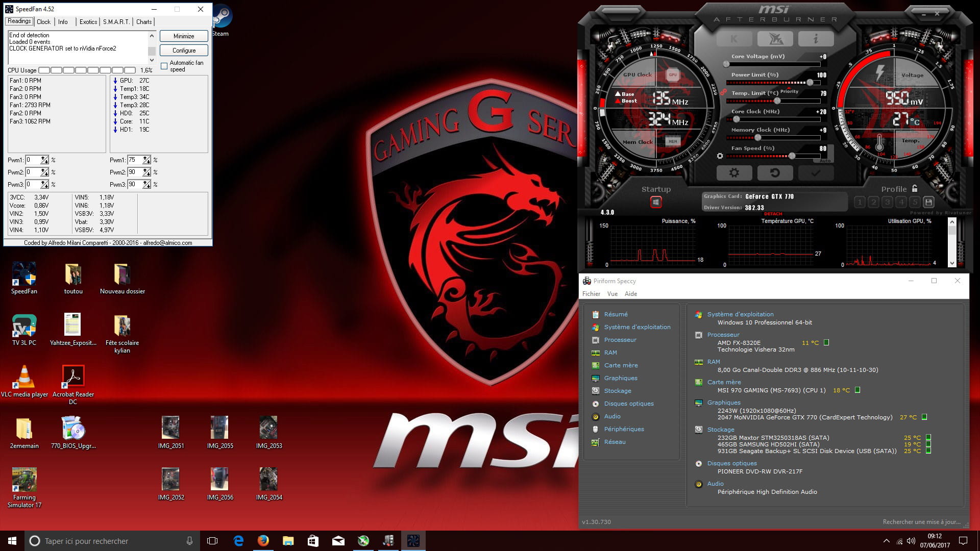Switch to the Exotics tab in SpeedFan
The image size is (980, 551).
[x=88, y=21]
